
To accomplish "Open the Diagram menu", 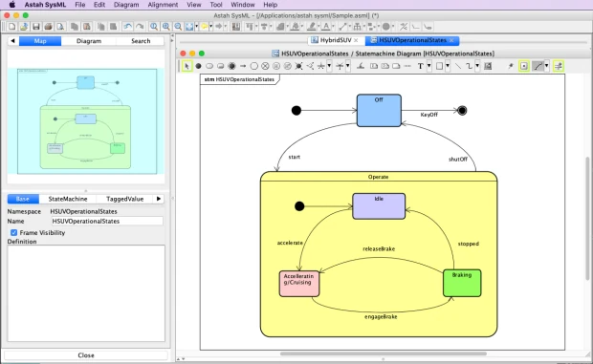I will pyautogui.click(x=126, y=5).
